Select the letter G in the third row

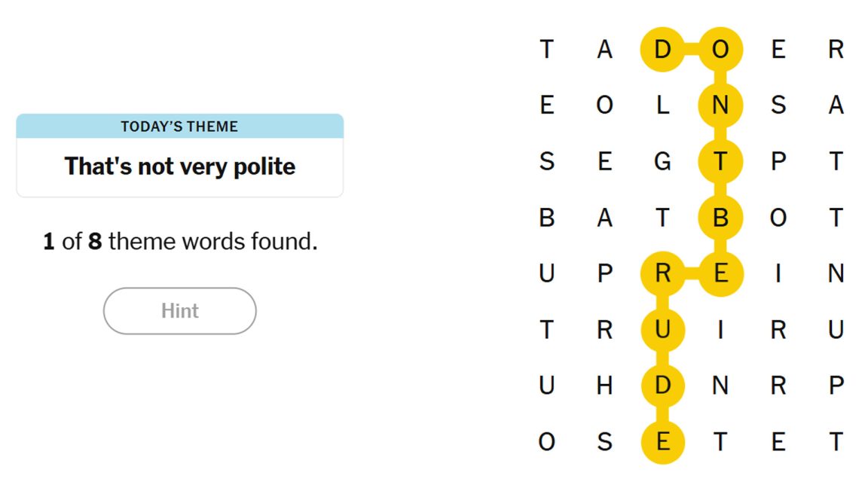click(x=662, y=160)
